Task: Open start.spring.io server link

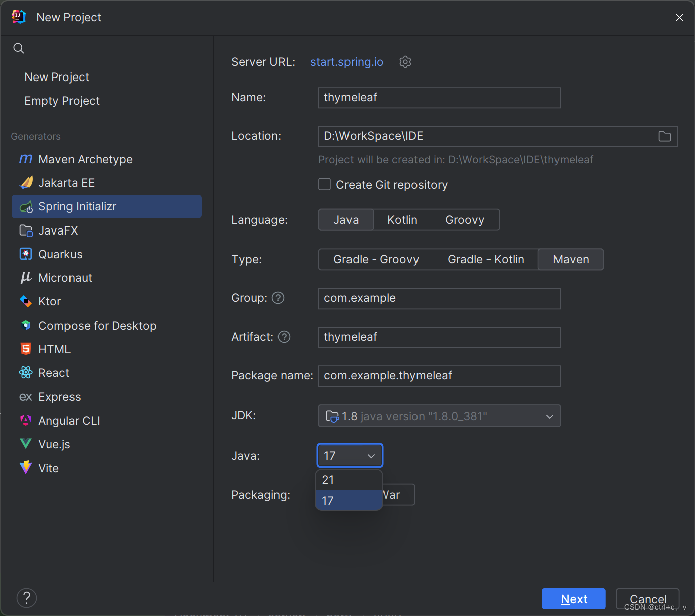Action: click(x=346, y=62)
